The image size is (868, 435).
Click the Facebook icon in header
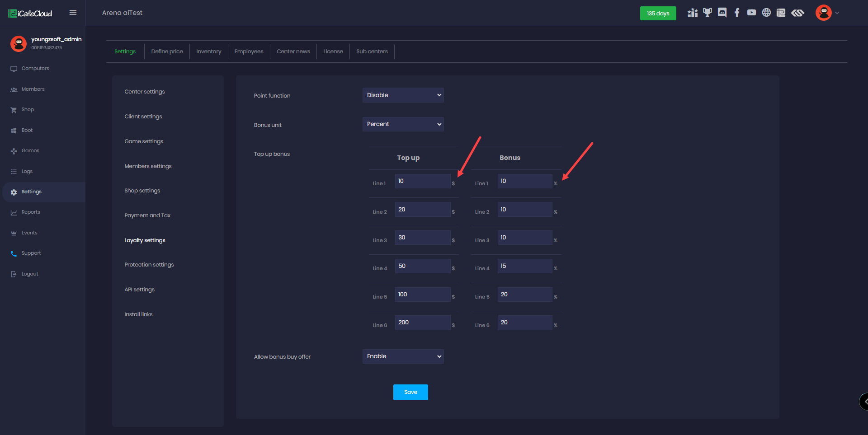737,13
